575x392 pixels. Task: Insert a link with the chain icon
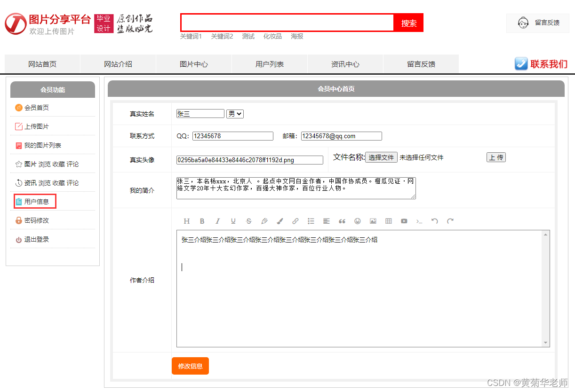click(x=295, y=221)
